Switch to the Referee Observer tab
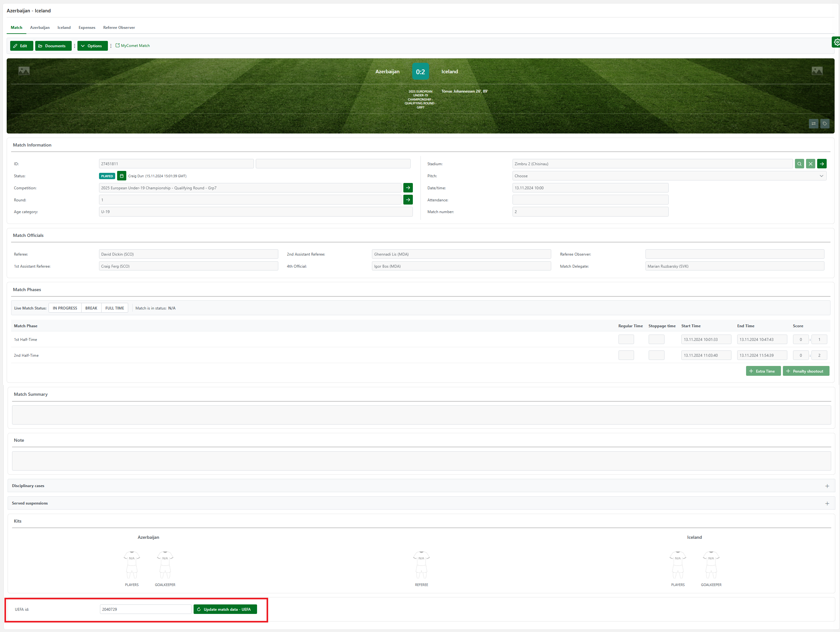The width and height of the screenshot is (840, 632). (119, 27)
